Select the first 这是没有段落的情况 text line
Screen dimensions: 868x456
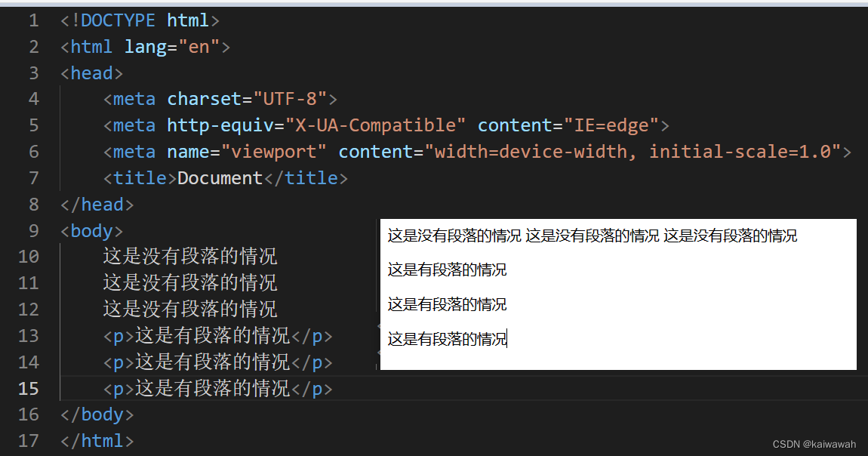click(x=189, y=257)
